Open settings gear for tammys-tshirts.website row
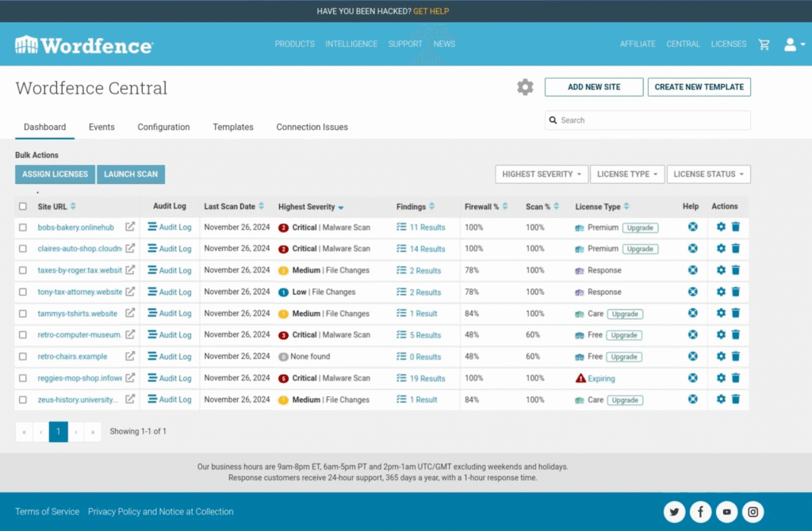Screen dimensions: 812x531 click(x=721, y=313)
